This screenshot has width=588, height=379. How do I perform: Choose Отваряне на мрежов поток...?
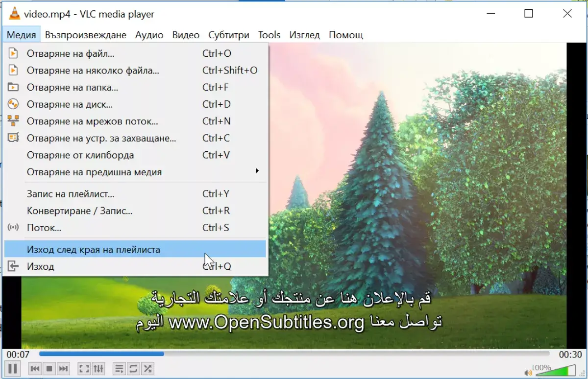click(135, 121)
